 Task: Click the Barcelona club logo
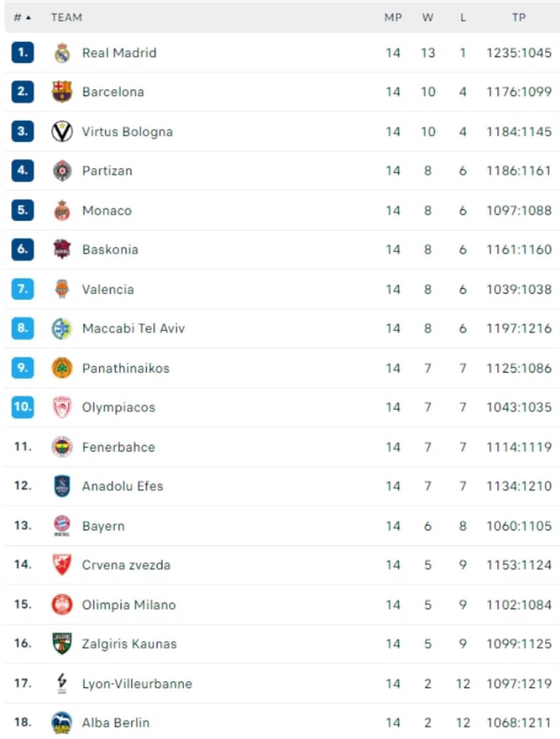pyautogui.click(x=62, y=92)
